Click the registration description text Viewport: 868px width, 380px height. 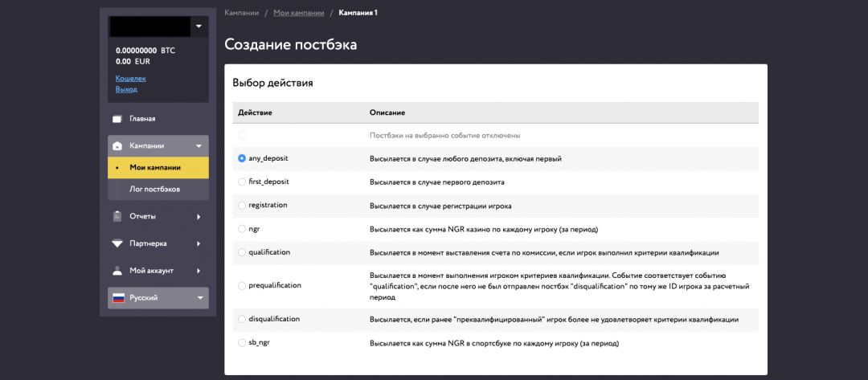click(440, 206)
